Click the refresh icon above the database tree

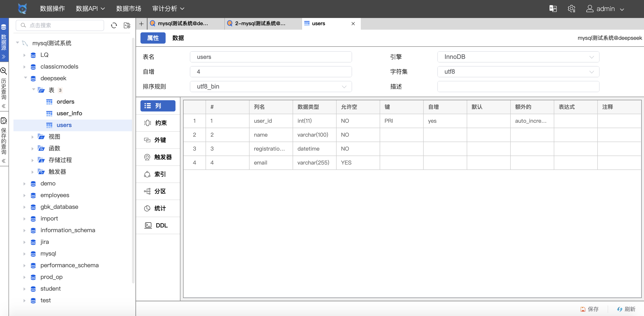114,25
